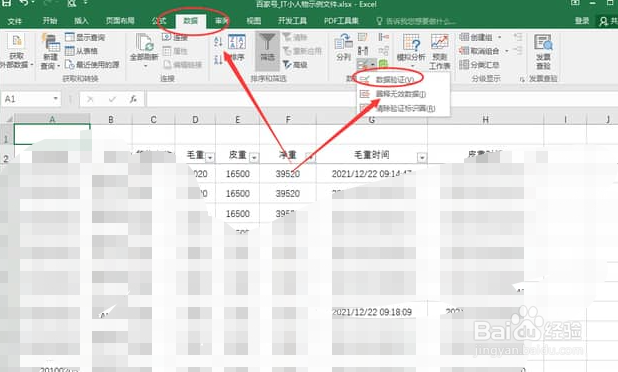Open the 净重 column filter dropdown

pyautogui.click(x=310, y=158)
